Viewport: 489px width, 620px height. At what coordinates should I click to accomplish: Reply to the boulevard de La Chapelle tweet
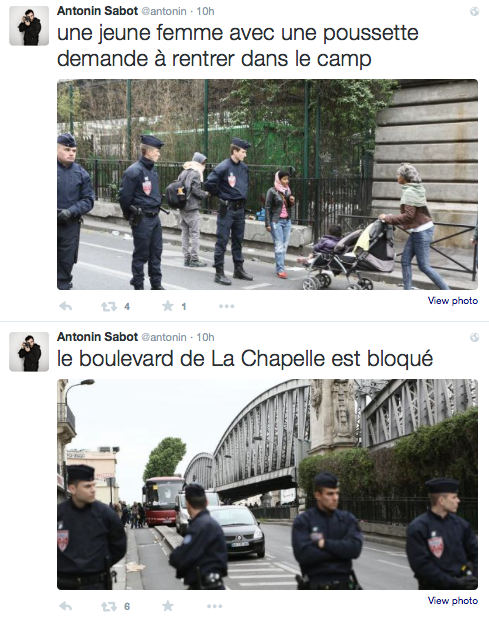coord(66,606)
